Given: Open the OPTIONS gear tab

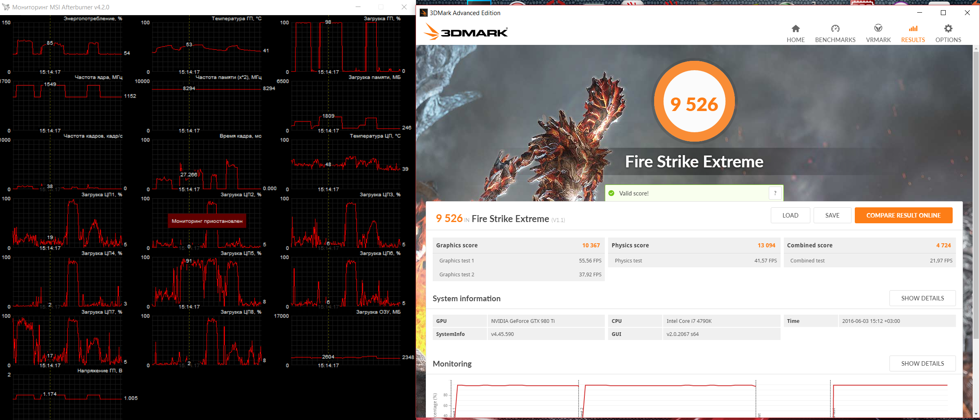Looking at the screenshot, I should tap(948, 33).
